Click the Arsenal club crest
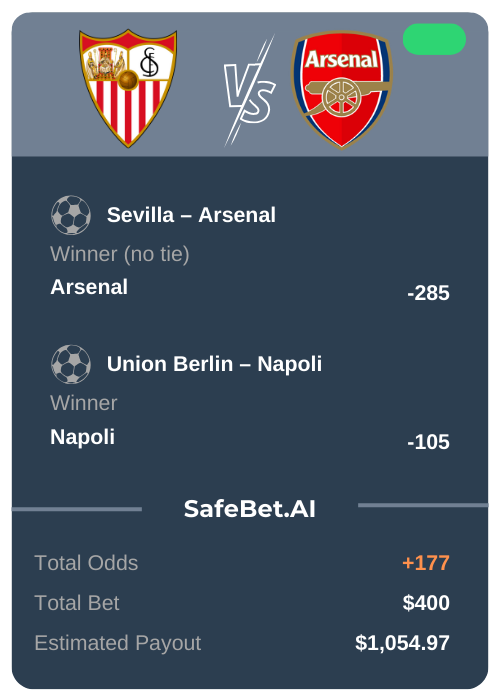 point(342,89)
